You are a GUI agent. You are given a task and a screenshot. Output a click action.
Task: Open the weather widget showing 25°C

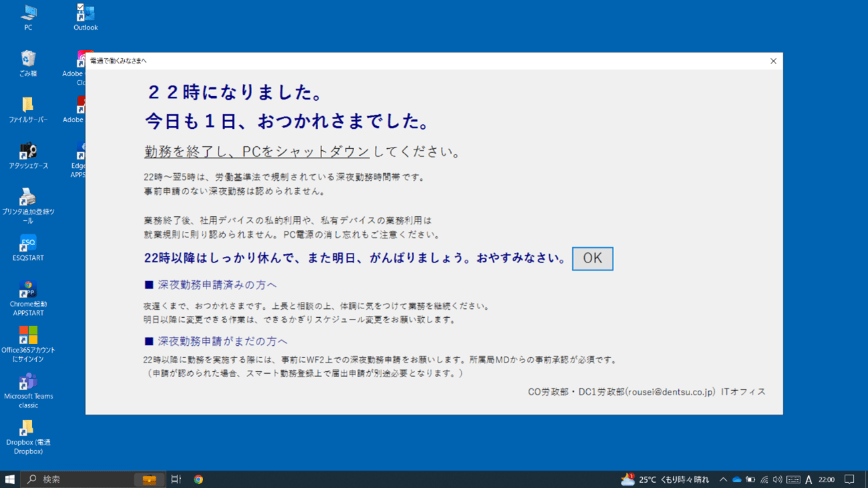click(665, 479)
